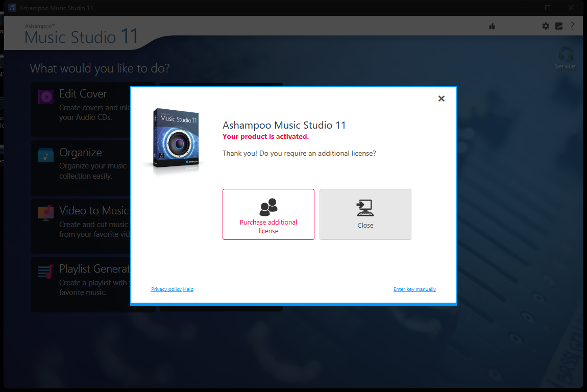Click the Video to Music icon
The image size is (587, 392).
[45, 213]
